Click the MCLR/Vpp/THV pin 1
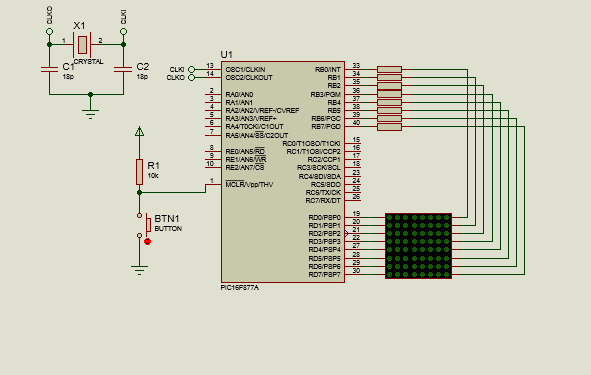 (x=213, y=184)
